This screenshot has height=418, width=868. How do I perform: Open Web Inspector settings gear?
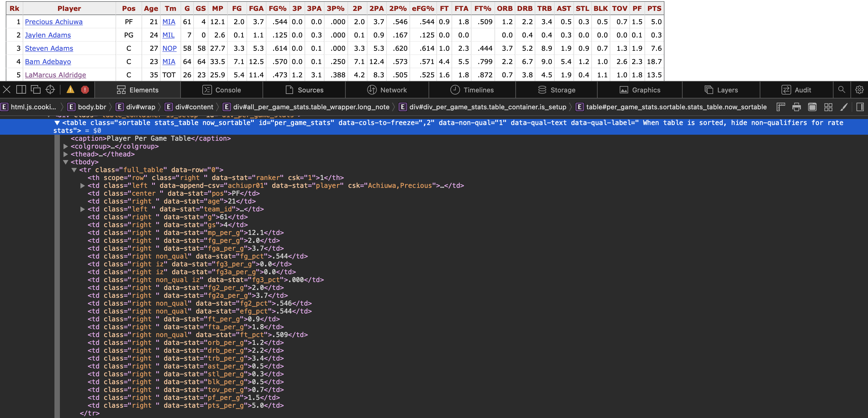[x=859, y=89]
